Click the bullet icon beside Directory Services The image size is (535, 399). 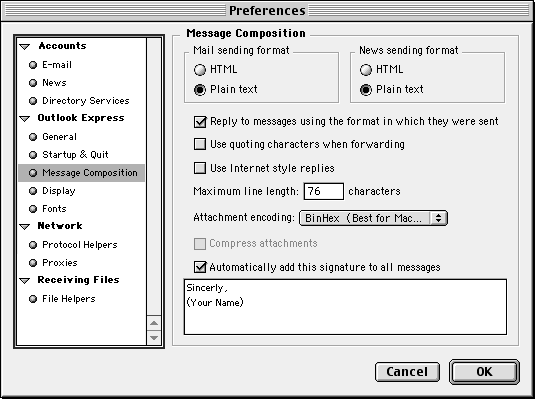[x=33, y=101]
